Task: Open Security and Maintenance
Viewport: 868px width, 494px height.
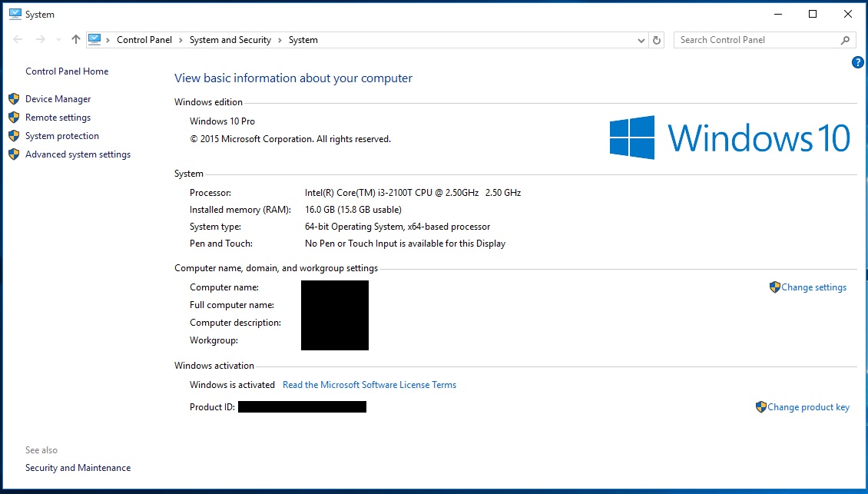Action: pos(78,468)
